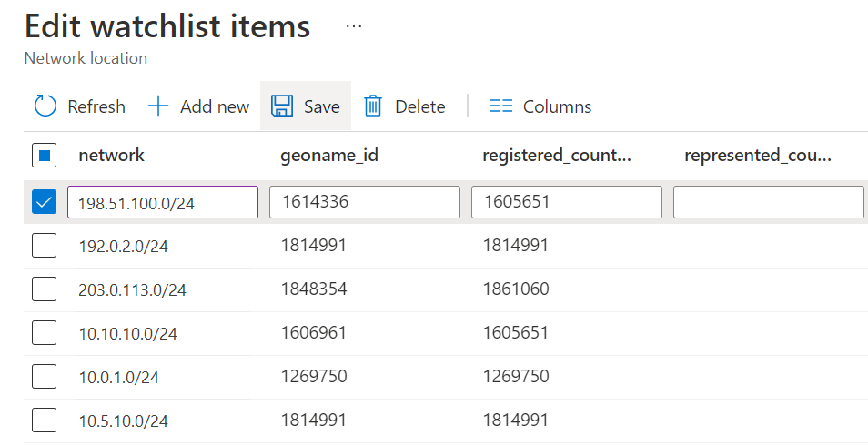
Task: Select the 10.0.1.0/24 row checkbox
Action: [44, 377]
